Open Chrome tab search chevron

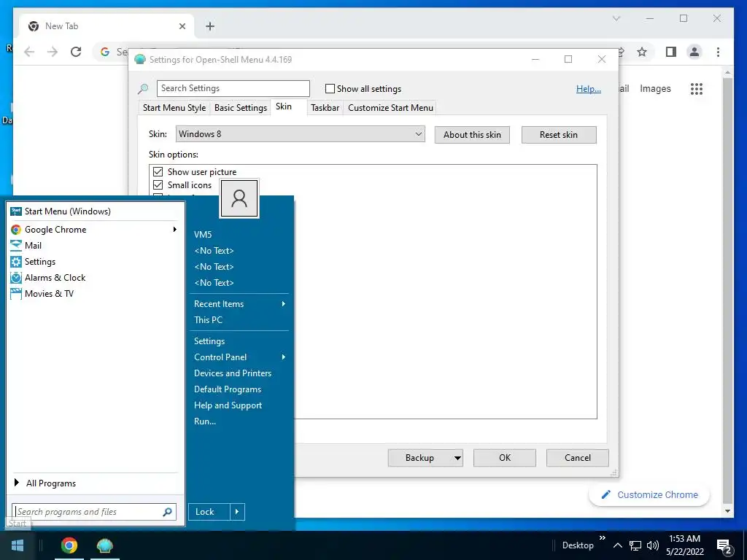[616, 18]
